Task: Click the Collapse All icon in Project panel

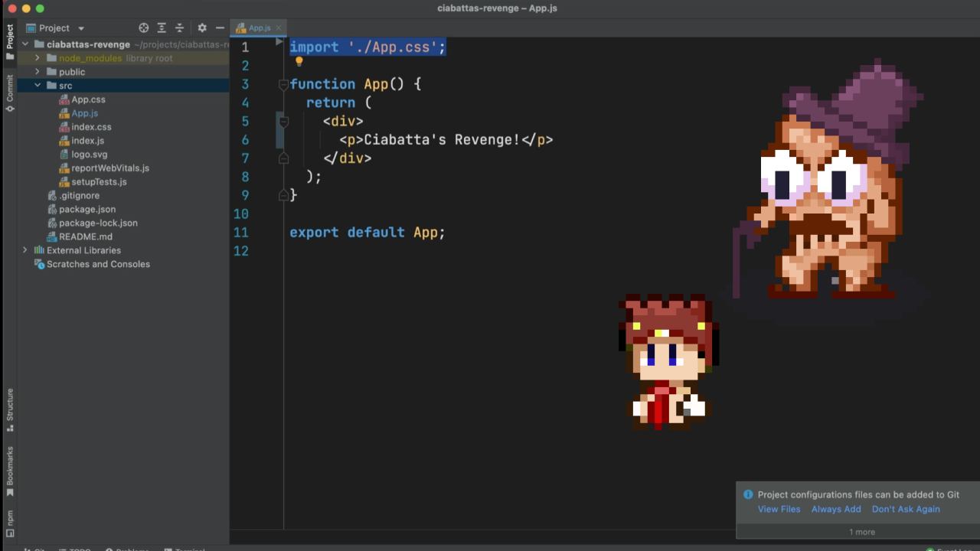Action: (x=180, y=28)
